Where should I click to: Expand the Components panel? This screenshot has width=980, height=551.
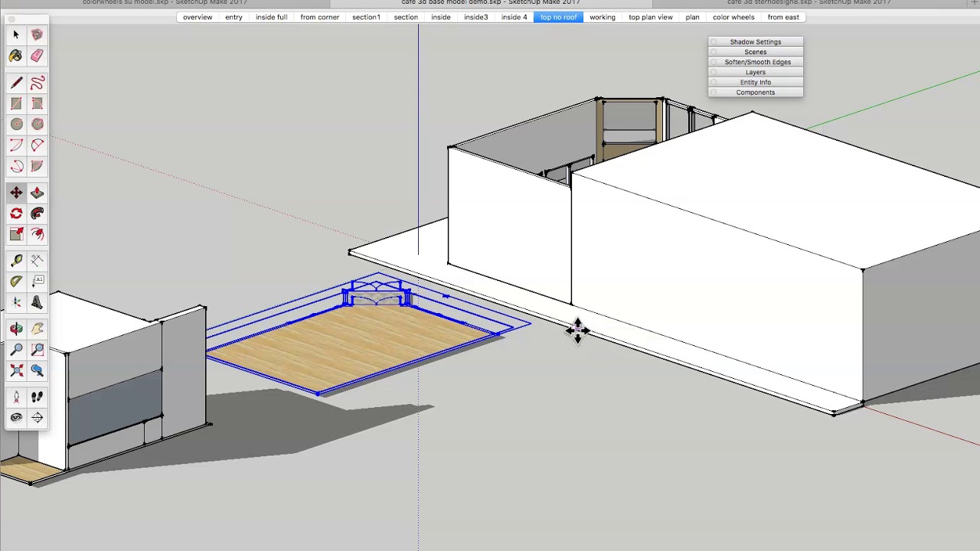click(x=756, y=93)
